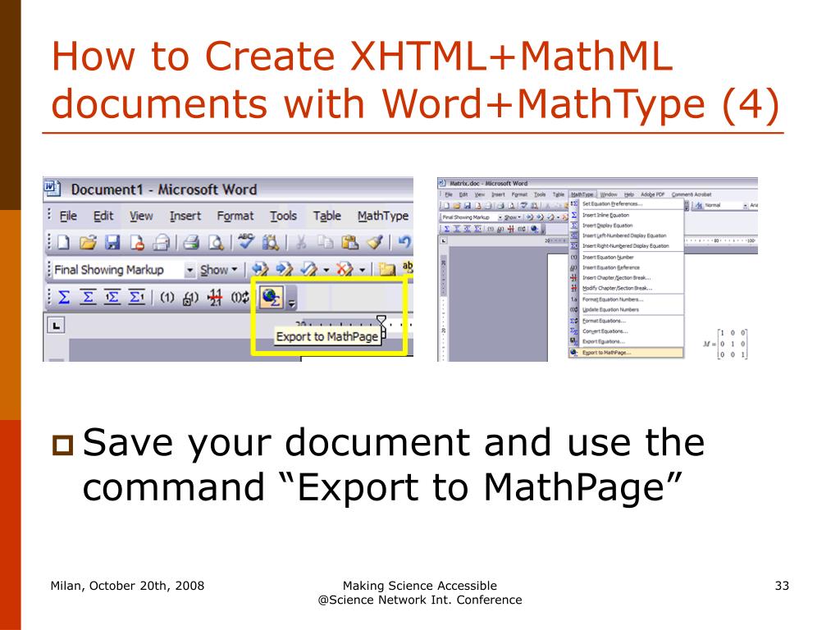Click Permission icon in Document1 toolbar

137,243
